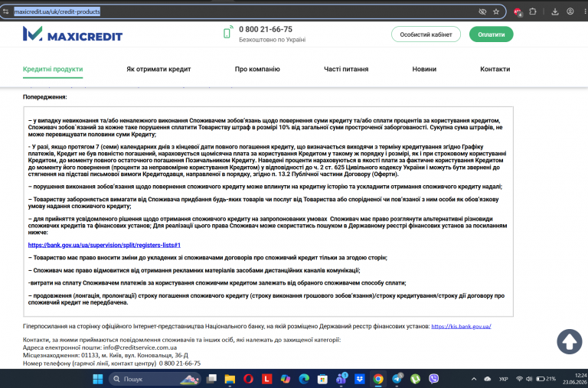Expand hidden system tray icons chevron
Screen dimensions: 588x388
(x=474, y=379)
